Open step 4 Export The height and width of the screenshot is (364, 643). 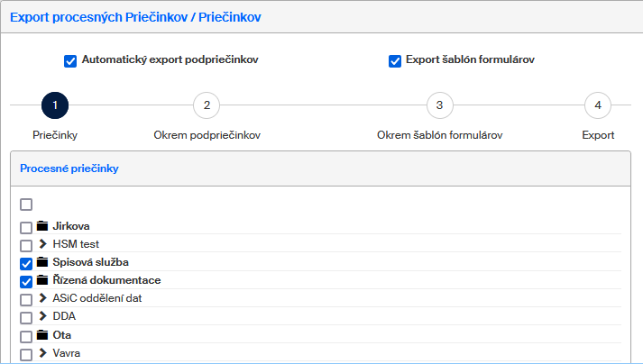pyautogui.click(x=597, y=105)
